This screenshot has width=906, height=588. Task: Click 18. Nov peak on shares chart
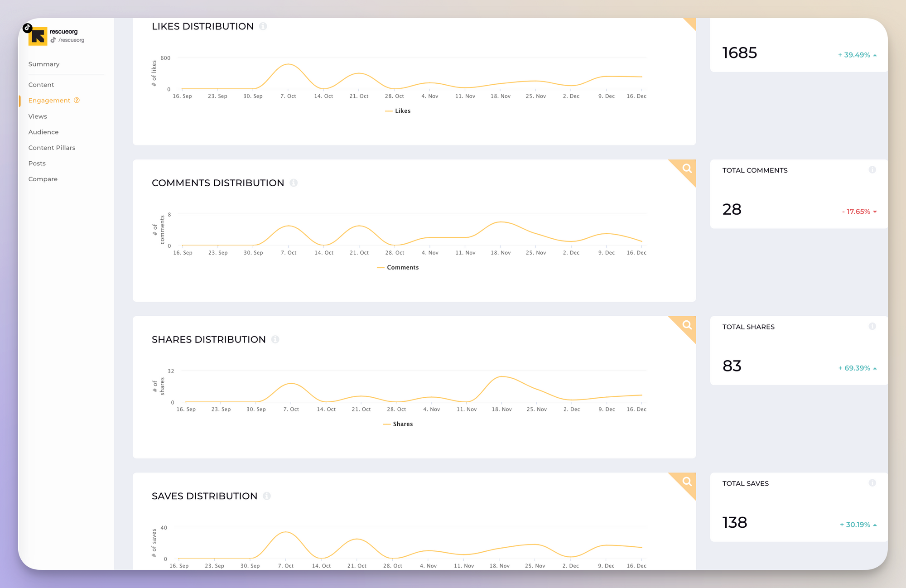tap(501, 376)
